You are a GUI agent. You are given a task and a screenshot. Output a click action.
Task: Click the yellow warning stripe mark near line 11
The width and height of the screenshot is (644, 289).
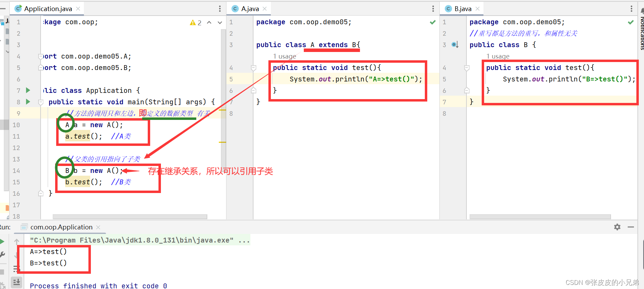222,142
